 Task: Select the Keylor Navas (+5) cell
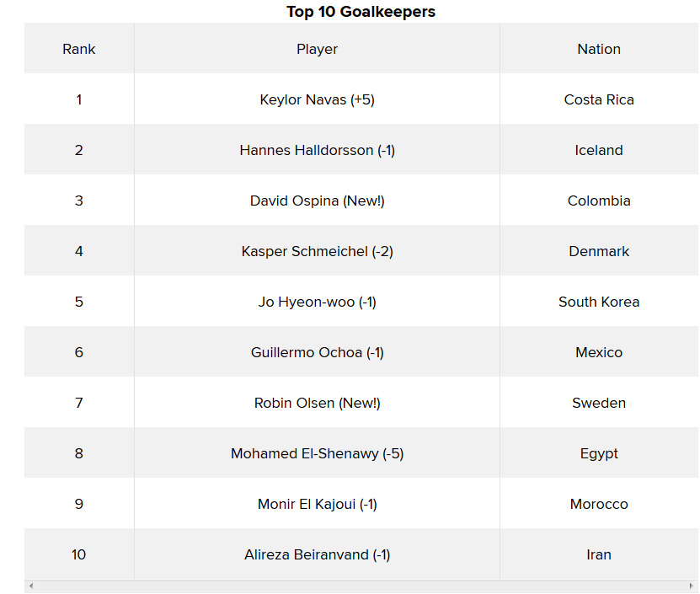[317, 99]
